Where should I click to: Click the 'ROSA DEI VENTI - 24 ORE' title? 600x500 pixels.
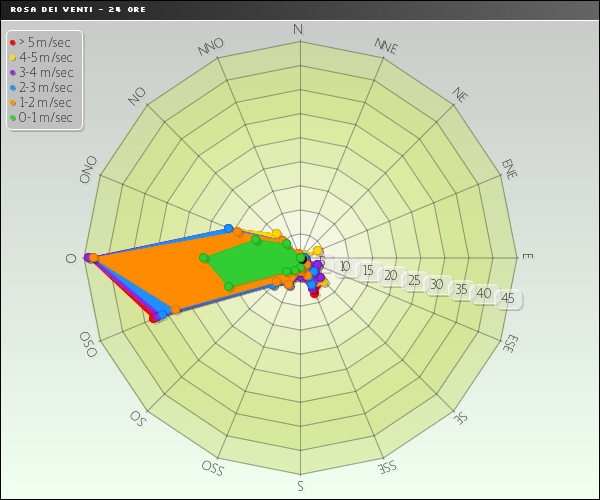click(x=65, y=8)
